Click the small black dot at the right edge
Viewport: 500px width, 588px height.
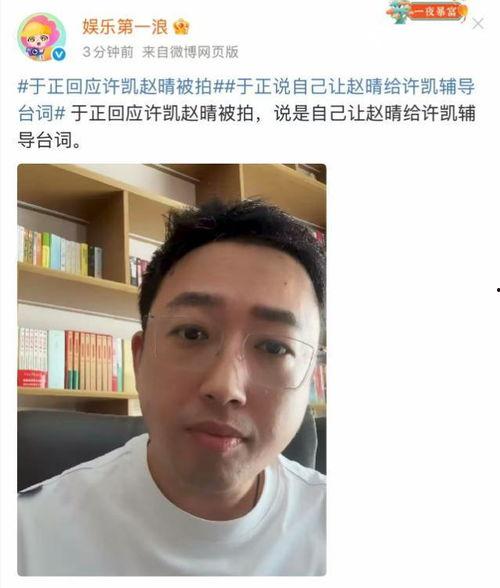498,290
